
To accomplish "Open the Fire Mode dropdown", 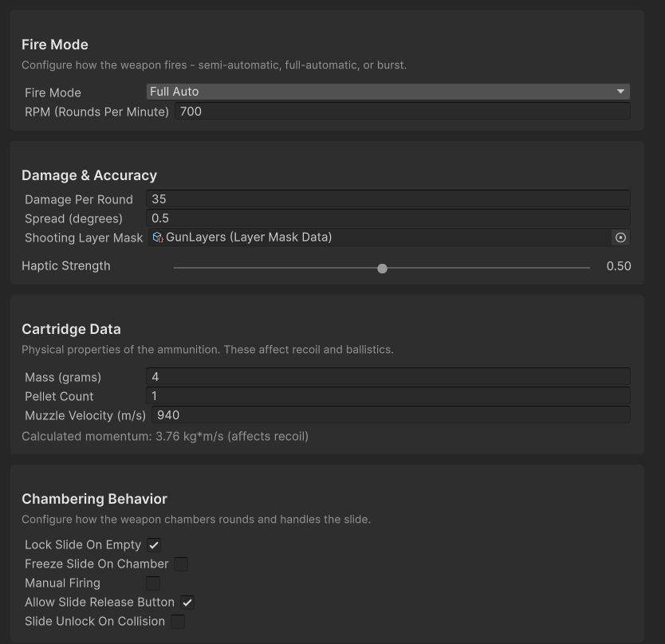I will pyautogui.click(x=388, y=92).
